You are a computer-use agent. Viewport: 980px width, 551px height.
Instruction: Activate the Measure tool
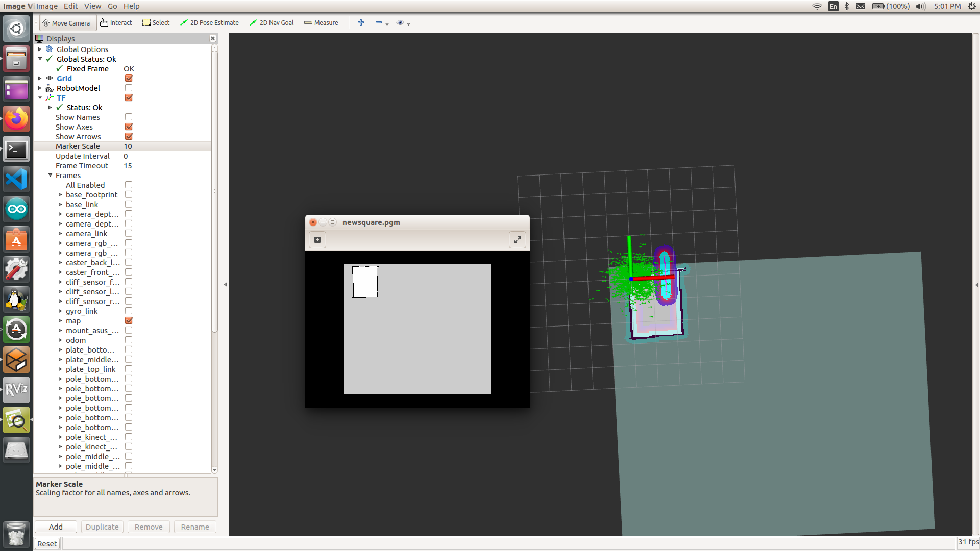click(x=321, y=23)
